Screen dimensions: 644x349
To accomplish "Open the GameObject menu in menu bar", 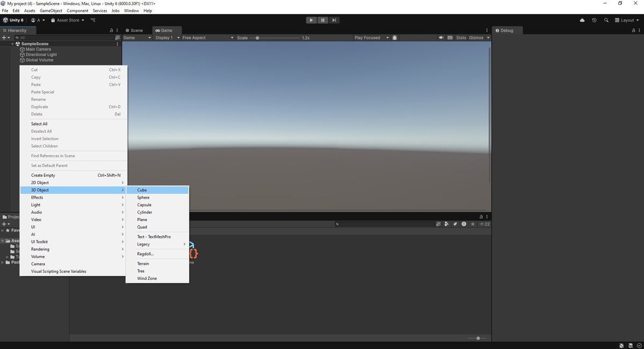I will click(51, 11).
